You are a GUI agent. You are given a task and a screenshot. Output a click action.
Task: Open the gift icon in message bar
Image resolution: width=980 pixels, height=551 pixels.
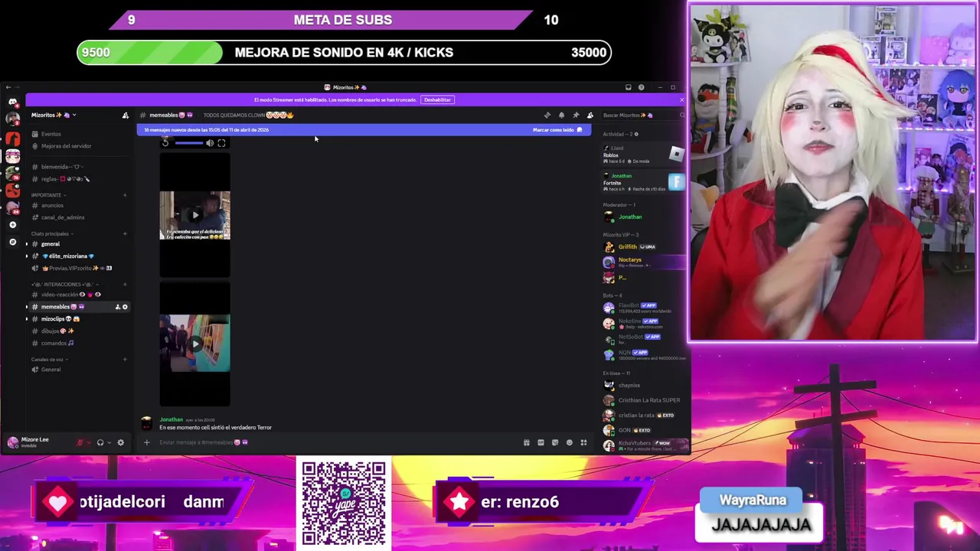(526, 442)
